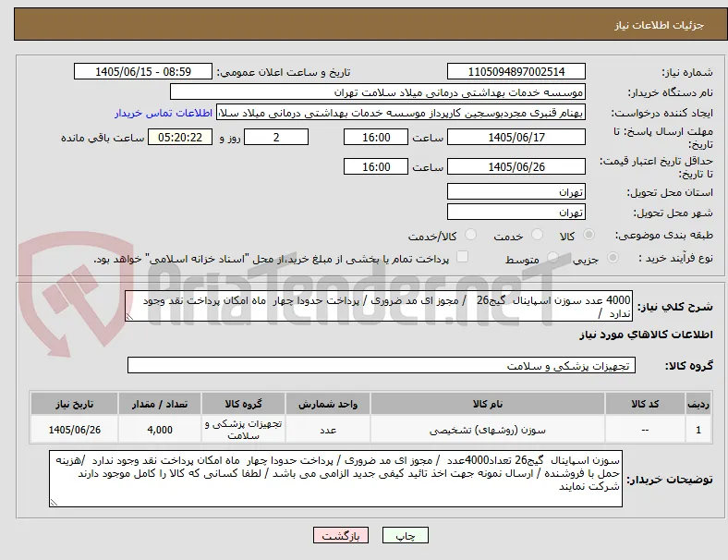
Task: Select the جزیی purchase type radio
Action: pos(613,257)
